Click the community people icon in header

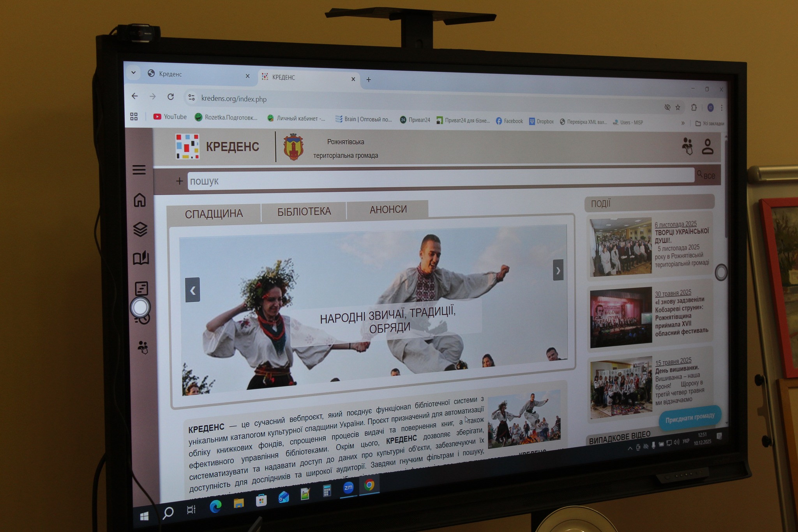pos(687,146)
